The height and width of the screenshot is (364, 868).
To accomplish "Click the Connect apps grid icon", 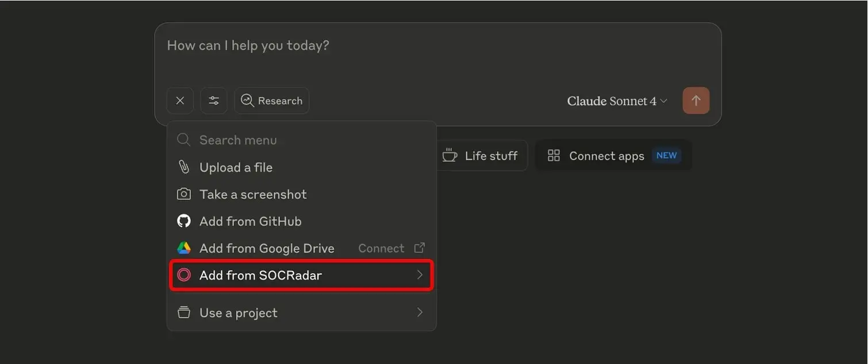I will tap(554, 156).
